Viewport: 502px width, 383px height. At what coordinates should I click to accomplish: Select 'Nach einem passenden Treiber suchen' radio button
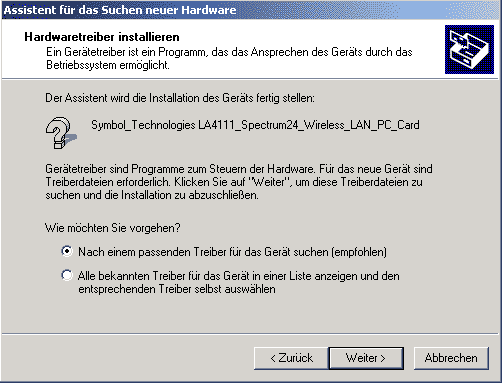67,251
